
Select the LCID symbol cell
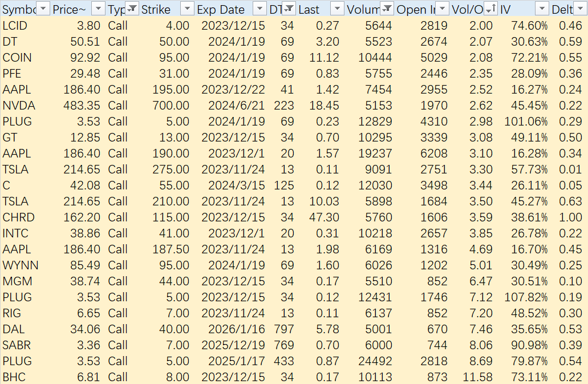pyautogui.click(x=15, y=26)
